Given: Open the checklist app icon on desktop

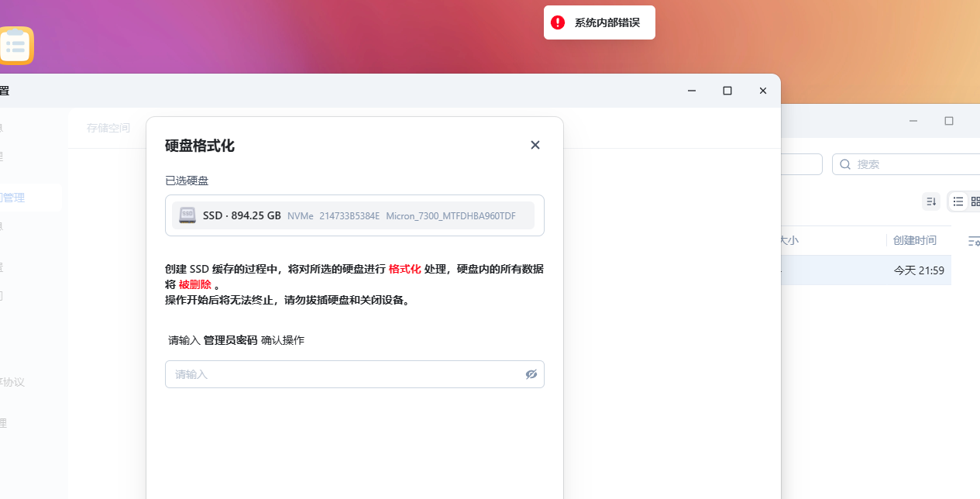Looking at the screenshot, I should tap(15, 45).
